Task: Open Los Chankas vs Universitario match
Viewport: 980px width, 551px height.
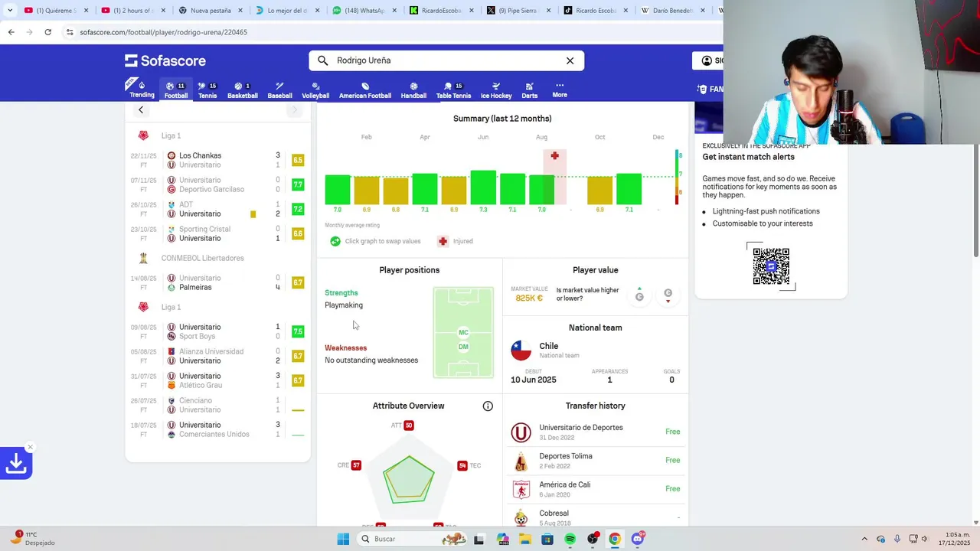Action: click(218, 160)
